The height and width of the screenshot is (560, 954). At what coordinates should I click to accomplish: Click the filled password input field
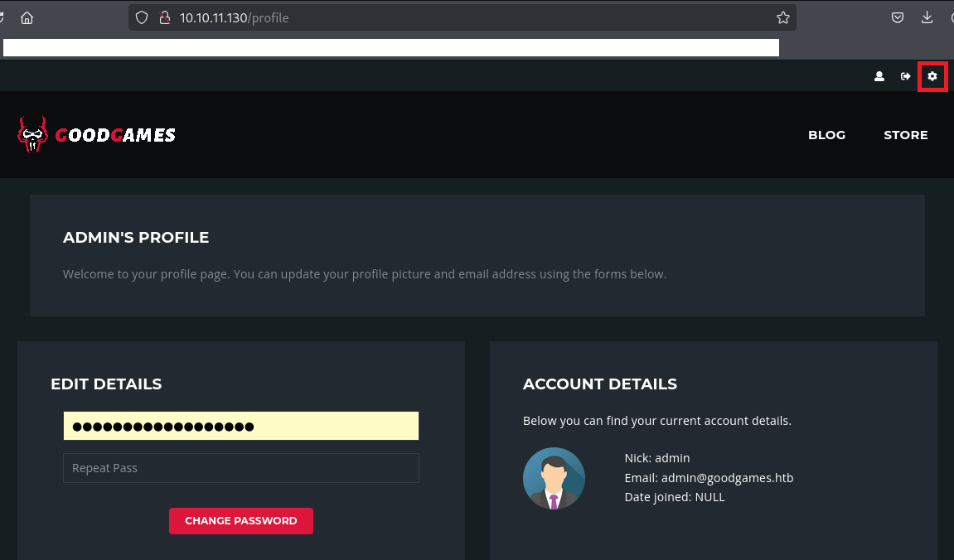(240, 427)
